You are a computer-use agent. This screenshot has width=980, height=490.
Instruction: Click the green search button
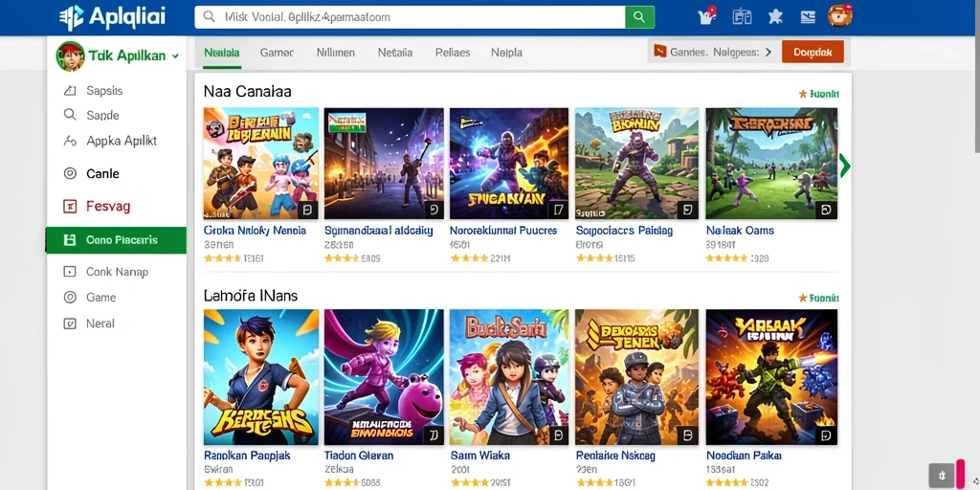[x=639, y=17]
